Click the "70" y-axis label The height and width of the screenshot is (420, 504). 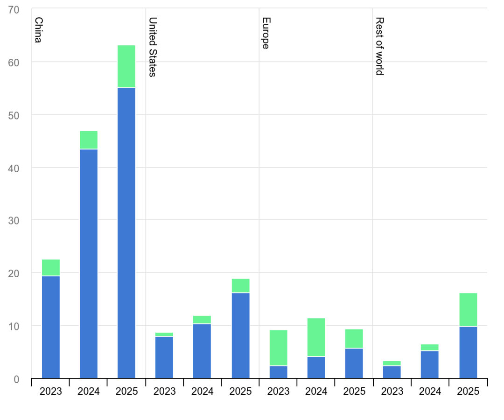[x=14, y=10]
